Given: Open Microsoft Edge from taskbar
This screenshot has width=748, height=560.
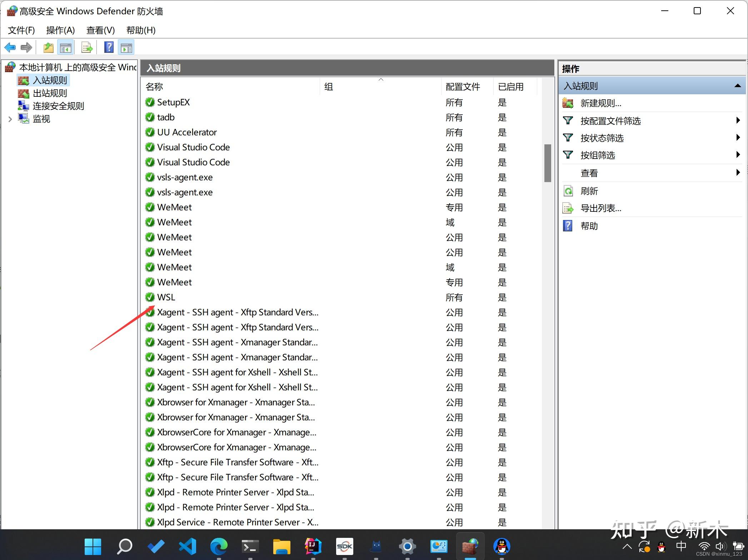Looking at the screenshot, I should click(x=219, y=546).
